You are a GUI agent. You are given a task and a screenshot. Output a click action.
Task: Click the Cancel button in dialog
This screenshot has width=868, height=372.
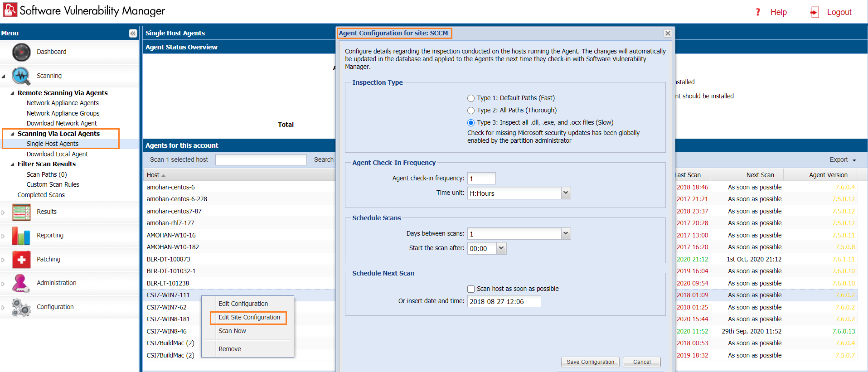click(x=642, y=362)
